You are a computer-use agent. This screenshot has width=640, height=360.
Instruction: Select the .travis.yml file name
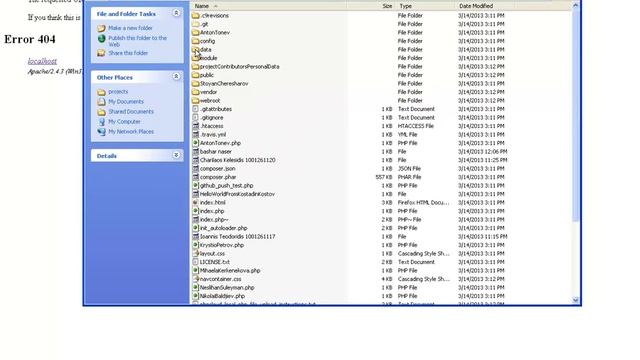(x=213, y=135)
